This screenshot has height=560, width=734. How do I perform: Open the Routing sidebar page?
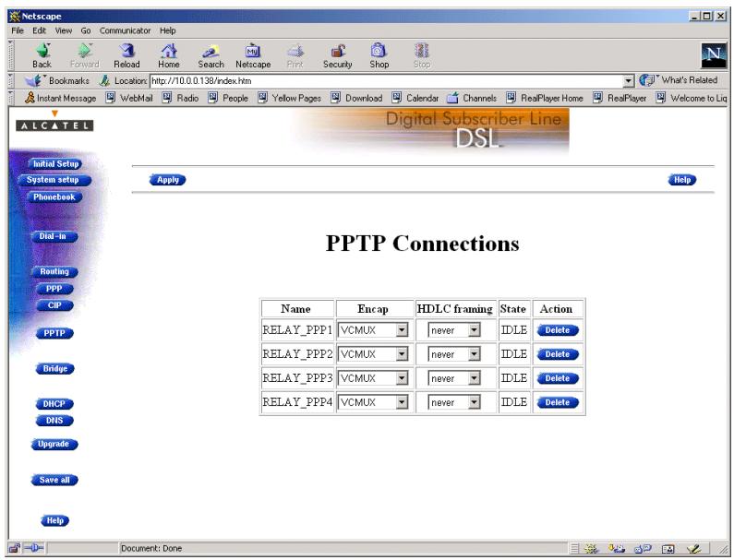point(54,271)
